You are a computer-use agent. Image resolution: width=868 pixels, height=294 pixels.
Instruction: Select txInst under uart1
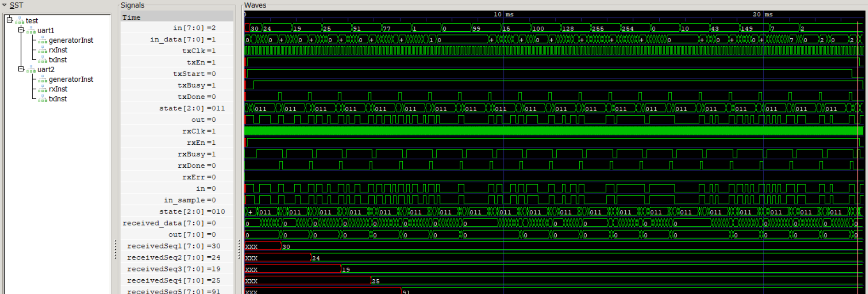pyautogui.click(x=58, y=60)
